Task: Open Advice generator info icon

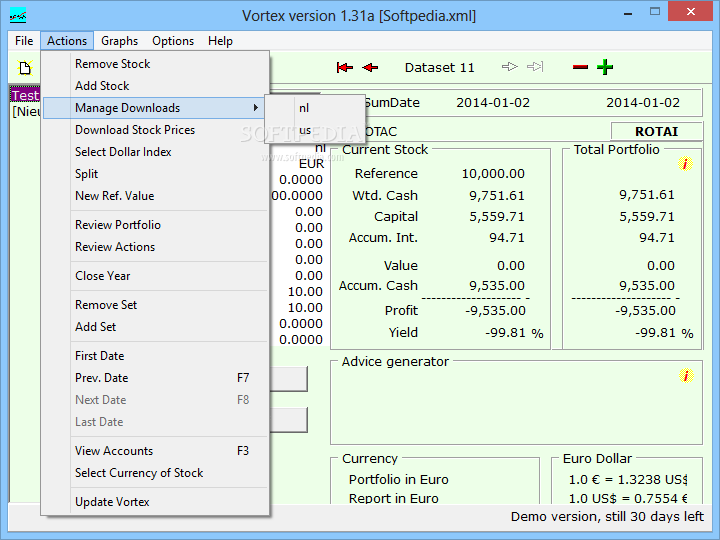Action: 686,376
